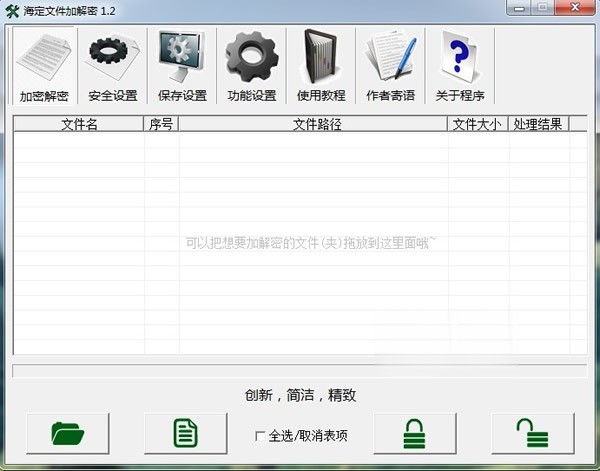The image size is (600, 471).
Task: Open 关于程序 question mark icon
Action: click(x=459, y=66)
